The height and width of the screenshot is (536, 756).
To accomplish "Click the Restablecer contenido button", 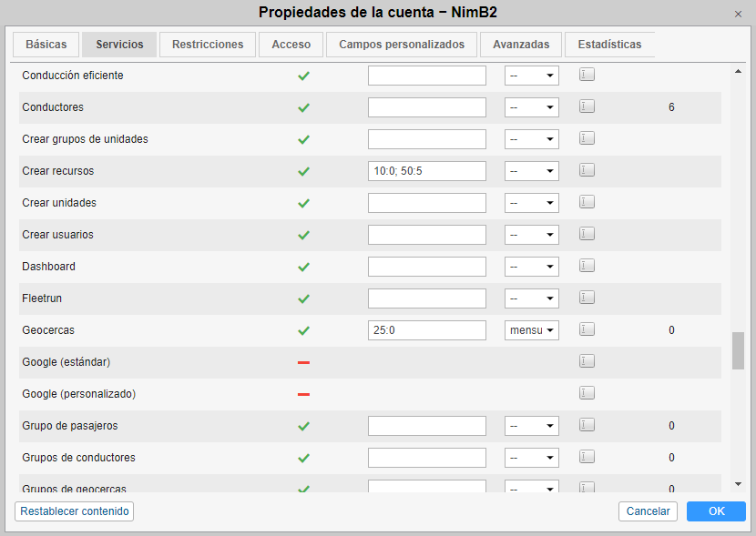I will click(75, 511).
